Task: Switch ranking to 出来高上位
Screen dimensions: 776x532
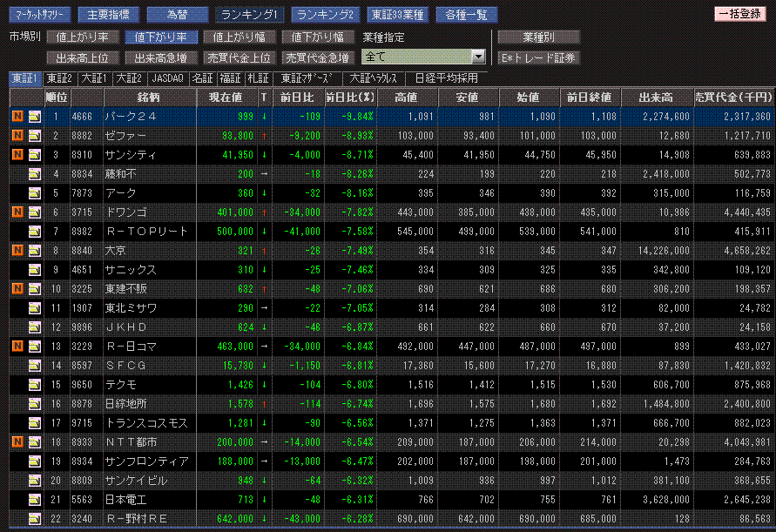Action: 82,58
